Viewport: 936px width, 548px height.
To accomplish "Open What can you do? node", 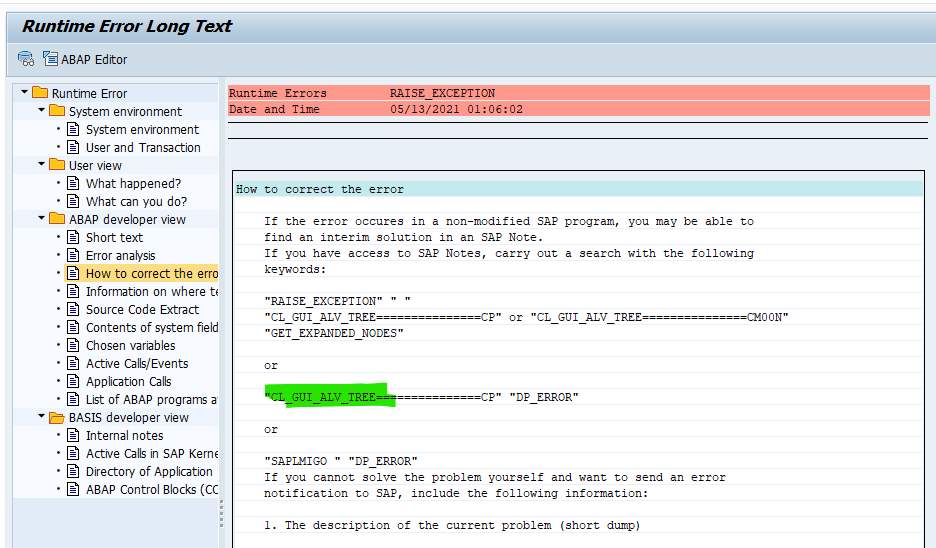I will pos(136,202).
